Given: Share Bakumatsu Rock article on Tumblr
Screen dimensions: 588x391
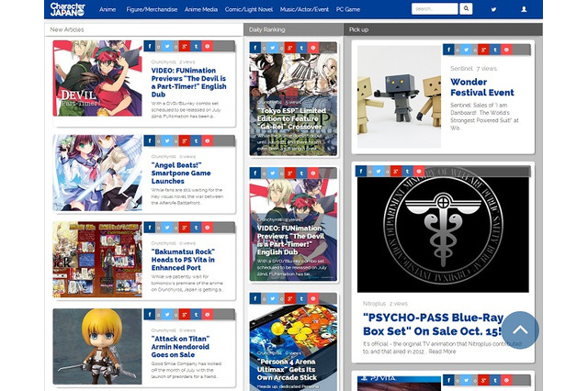Looking at the screenshot, I should click(x=196, y=228).
